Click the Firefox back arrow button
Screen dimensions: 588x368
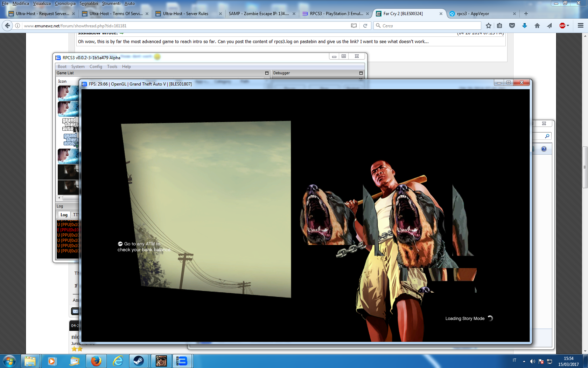click(x=7, y=26)
